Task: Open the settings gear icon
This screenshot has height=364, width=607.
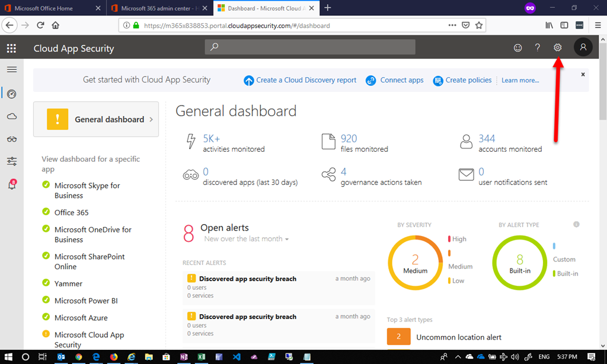Action: tap(557, 47)
